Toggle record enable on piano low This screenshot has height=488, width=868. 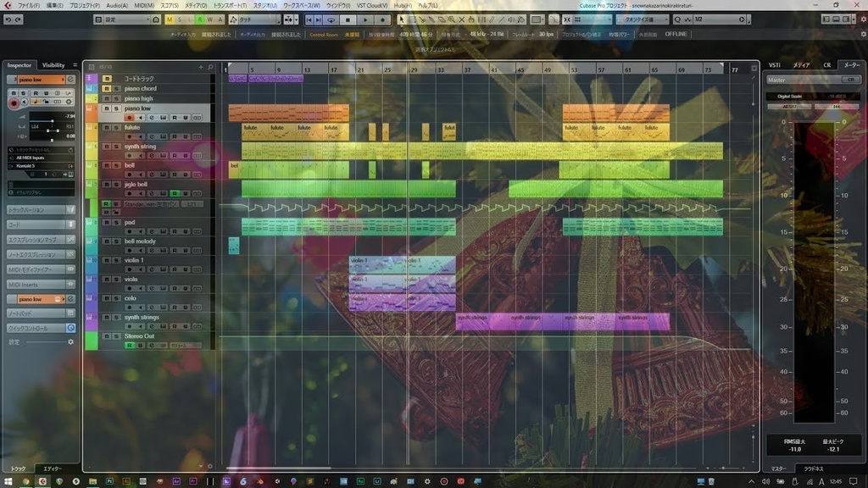pyautogui.click(x=130, y=118)
